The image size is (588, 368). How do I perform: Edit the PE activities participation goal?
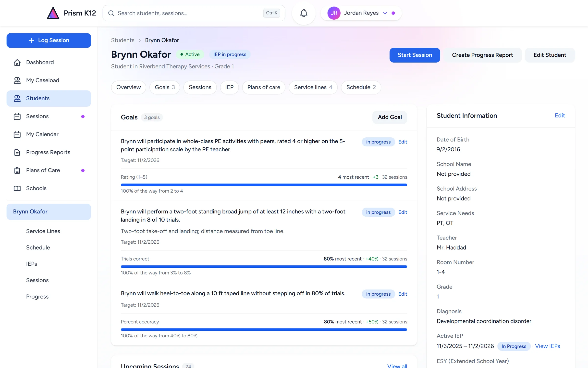pos(403,142)
